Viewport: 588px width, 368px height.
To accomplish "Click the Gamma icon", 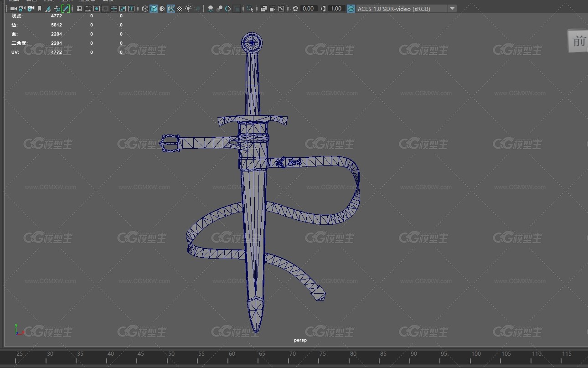I will point(323,9).
